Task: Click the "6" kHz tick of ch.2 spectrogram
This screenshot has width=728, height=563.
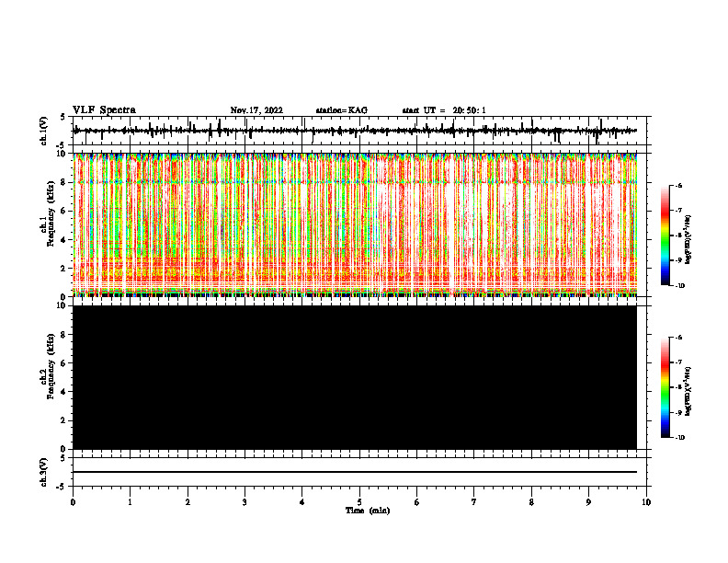Action: [x=63, y=363]
